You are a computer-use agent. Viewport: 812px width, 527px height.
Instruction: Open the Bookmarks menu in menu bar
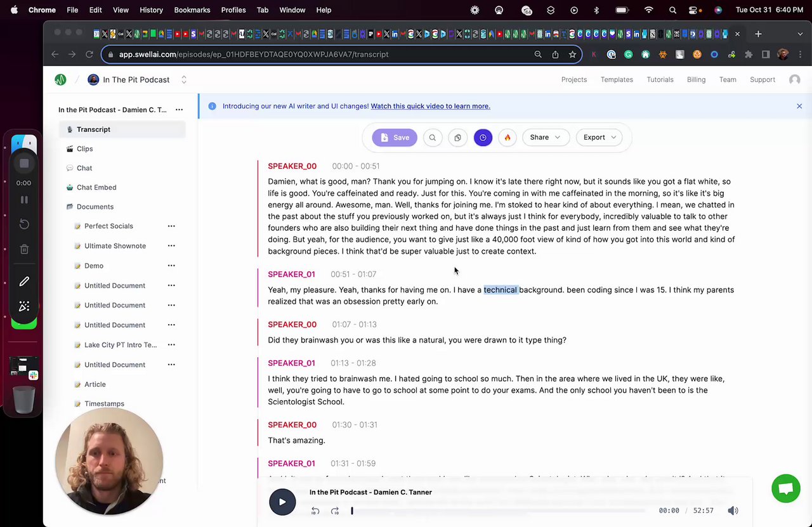click(x=192, y=10)
